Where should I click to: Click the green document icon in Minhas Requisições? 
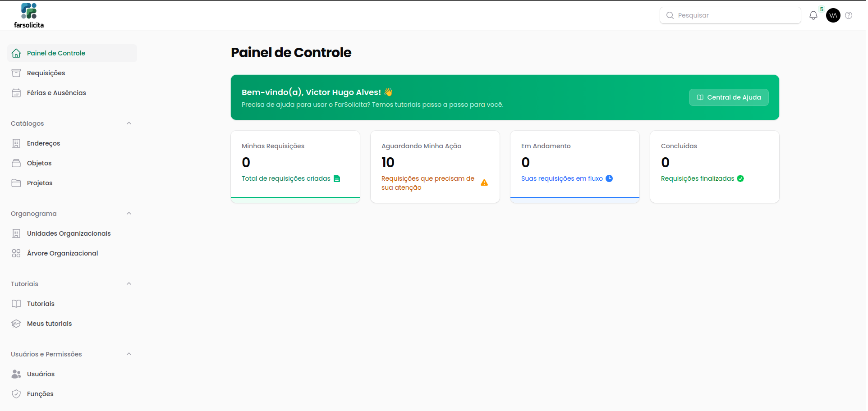(337, 178)
